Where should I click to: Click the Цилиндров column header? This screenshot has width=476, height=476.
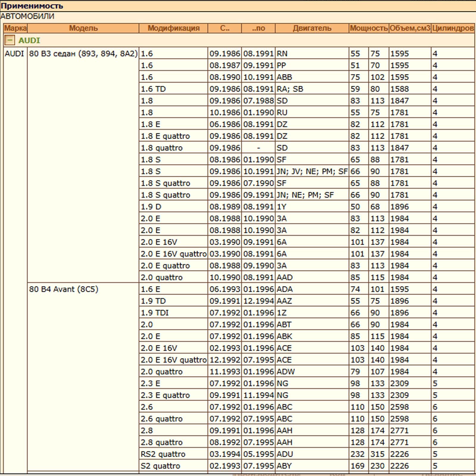452,28
